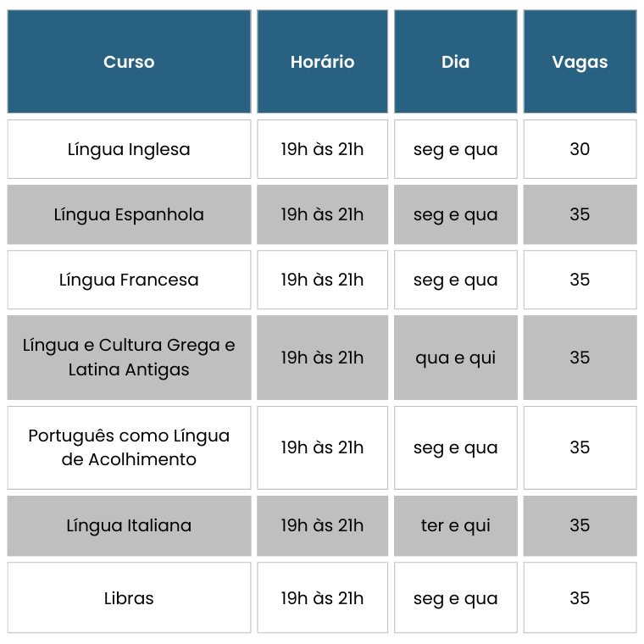This screenshot has height=644, width=644.
Task: Click the Língua Francesa course cell
Action: click(129, 280)
